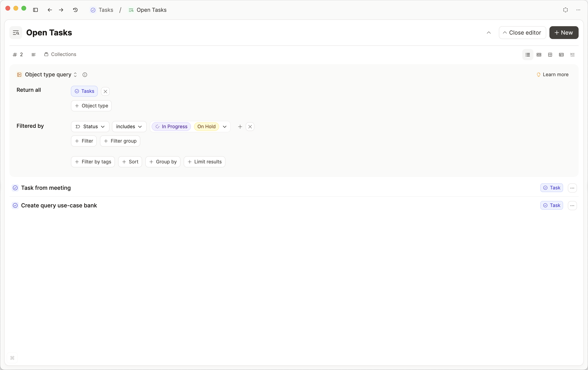Viewport: 588px width, 370px height.
Task: Open the history clock icon
Action: 75,10
